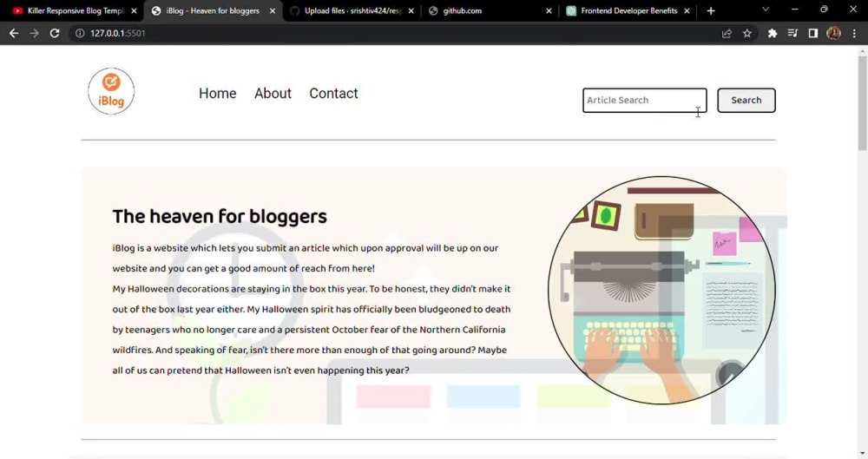This screenshot has height=459, width=868.
Task: Switch to Killer Responsive Blog Template tab
Action: point(70,10)
